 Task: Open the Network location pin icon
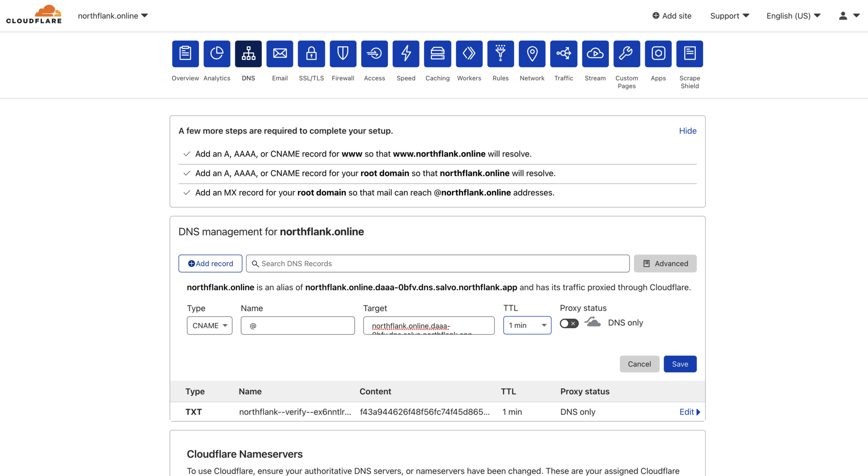(x=532, y=54)
